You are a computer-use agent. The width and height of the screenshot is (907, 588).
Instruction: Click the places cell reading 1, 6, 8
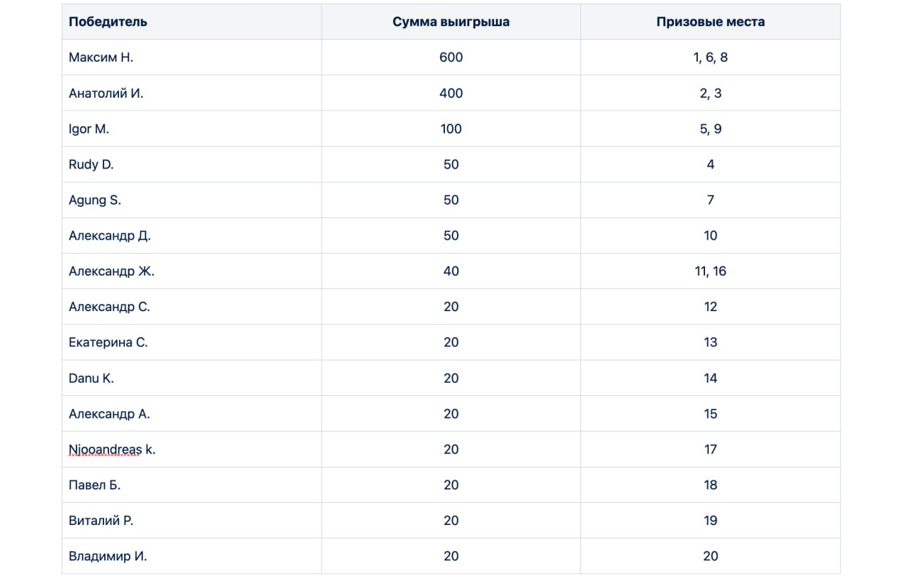pyautogui.click(x=711, y=57)
